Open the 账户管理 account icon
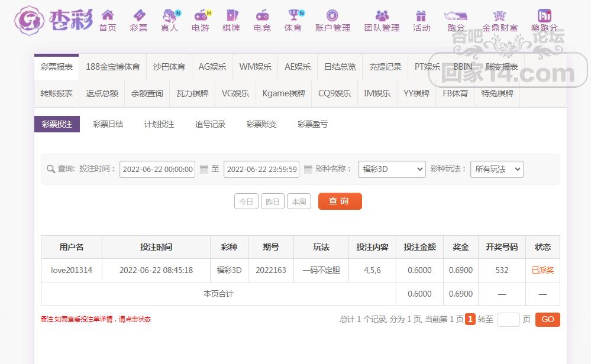 pos(332,15)
